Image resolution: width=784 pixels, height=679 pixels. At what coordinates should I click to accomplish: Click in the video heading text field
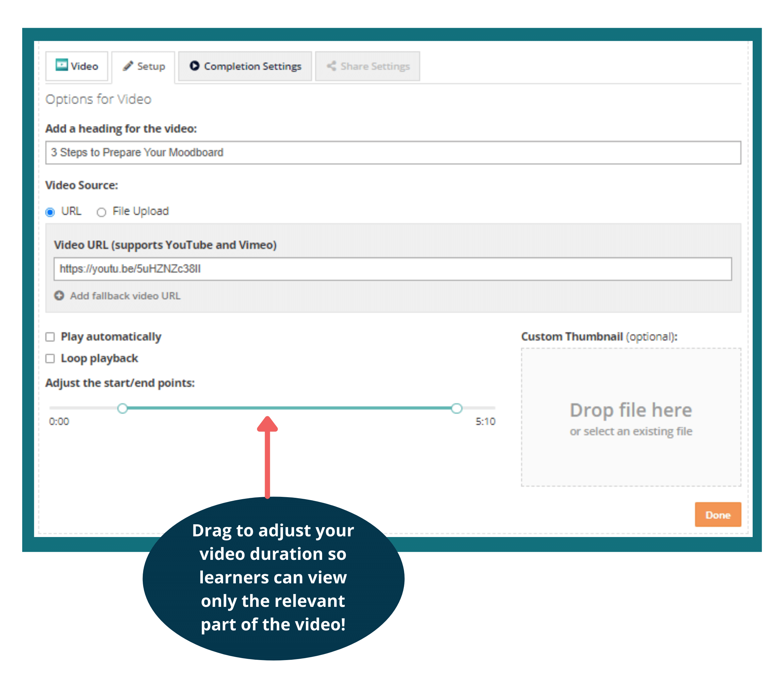coord(393,153)
